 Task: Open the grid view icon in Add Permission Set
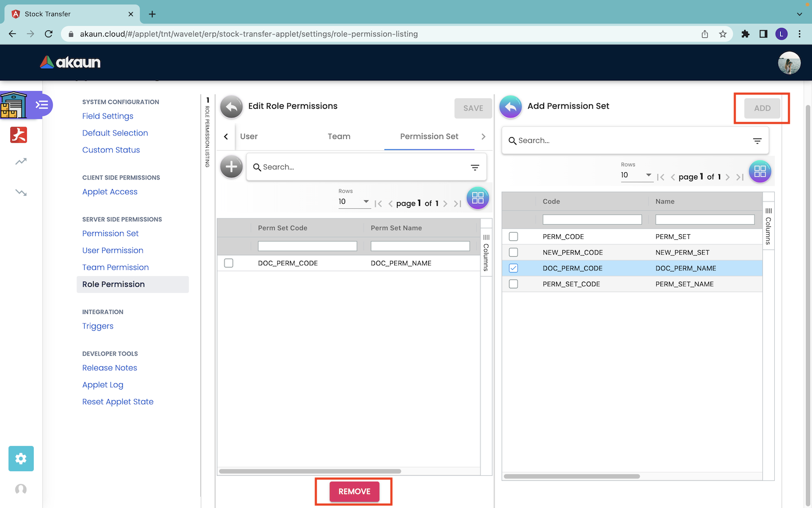[760, 172]
